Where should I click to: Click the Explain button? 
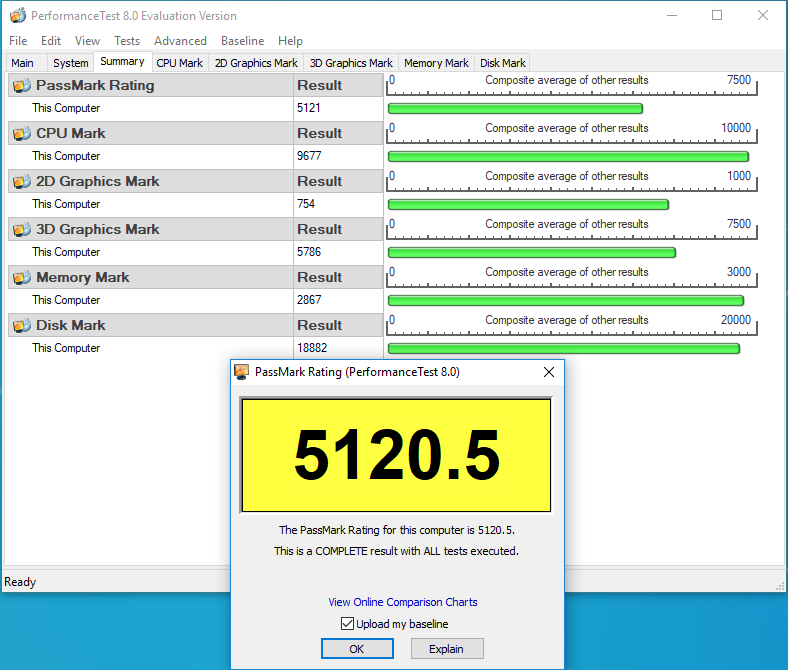(447, 649)
